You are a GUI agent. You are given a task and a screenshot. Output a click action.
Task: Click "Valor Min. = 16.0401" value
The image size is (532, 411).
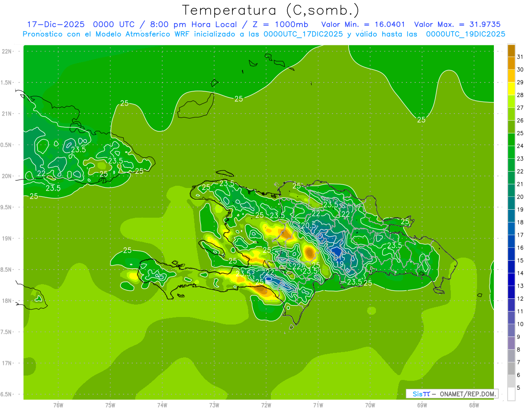363,24
